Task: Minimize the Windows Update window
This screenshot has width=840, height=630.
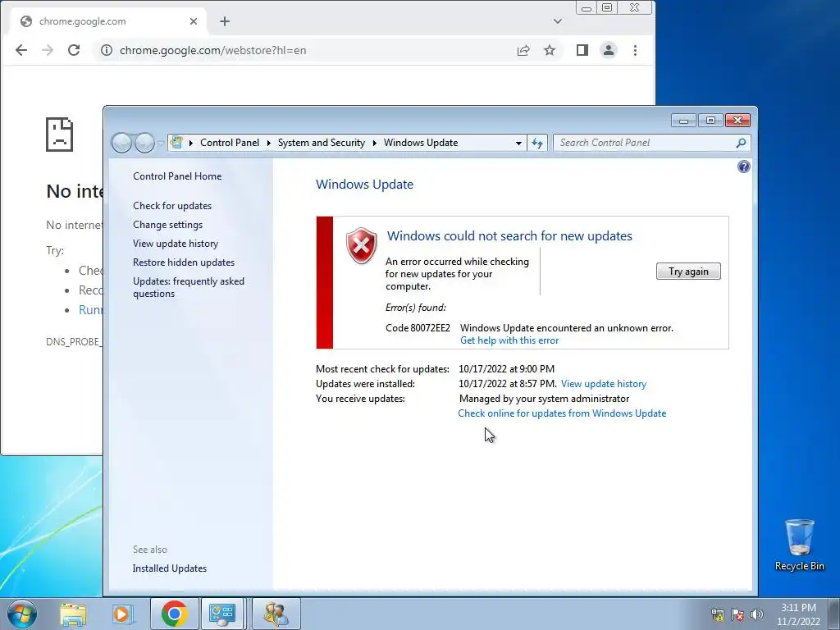Action: coord(683,120)
